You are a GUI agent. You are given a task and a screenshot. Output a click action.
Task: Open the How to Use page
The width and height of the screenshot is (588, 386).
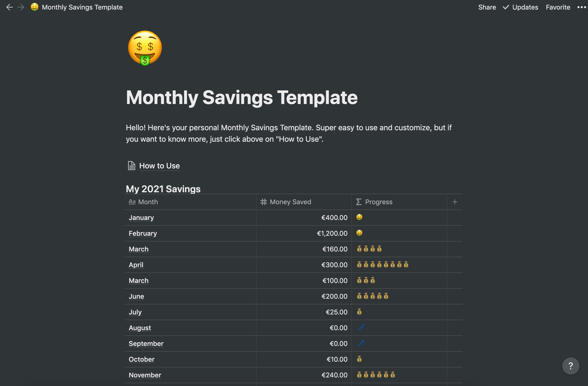159,166
